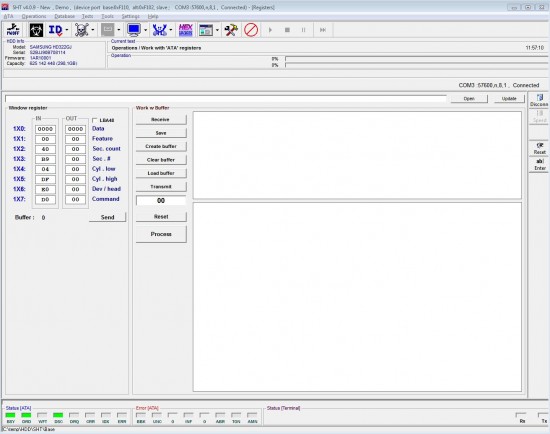550x434 pixels.
Task: Click the DRD status indicator
Action: (26, 415)
